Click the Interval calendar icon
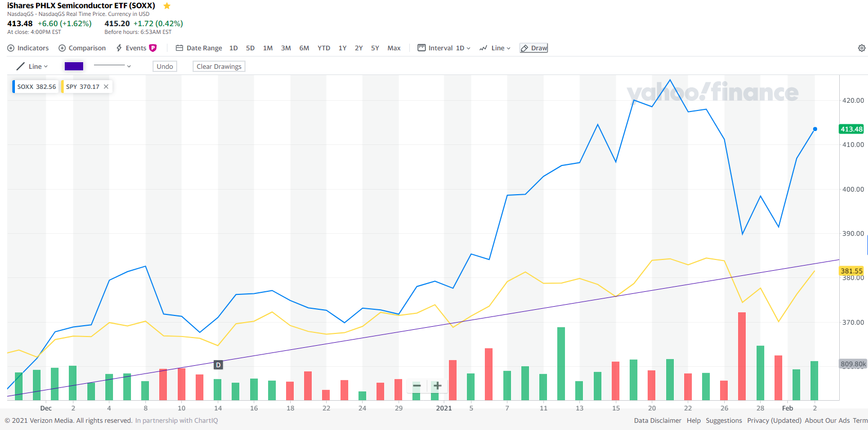The image size is (868, 430). click(x=422, y=48)
